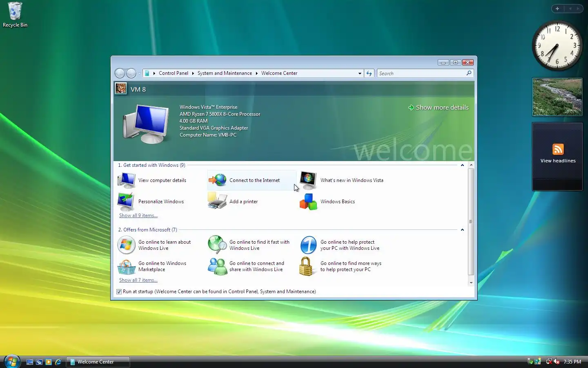Click Switch between windows quick launch icon
Screen dimensions: 588x368
tap(39, 362)
